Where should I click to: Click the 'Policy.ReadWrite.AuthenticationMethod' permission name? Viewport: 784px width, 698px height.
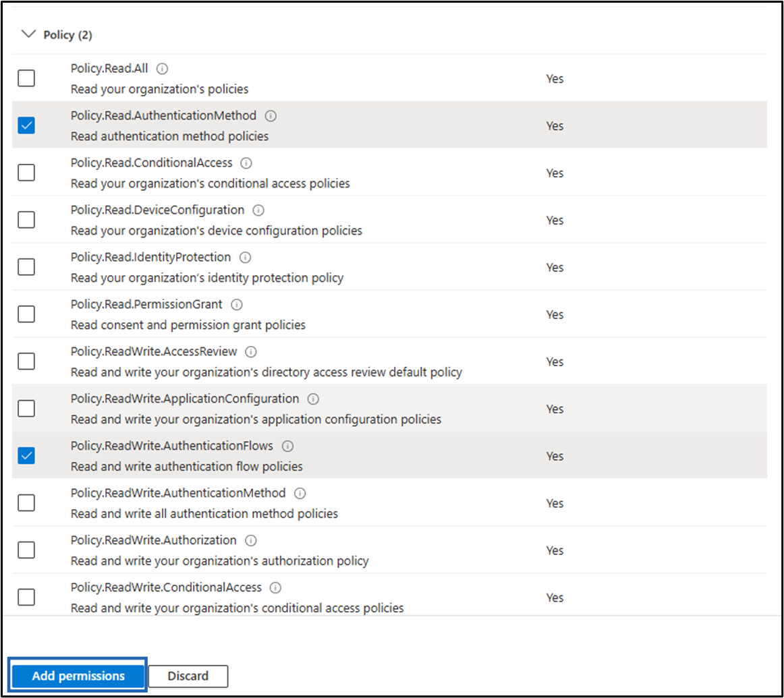click(x=178, y=493)
